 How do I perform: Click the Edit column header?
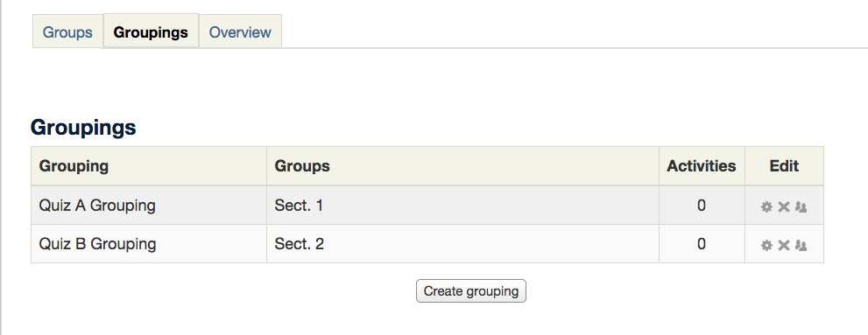click(784, 166)
